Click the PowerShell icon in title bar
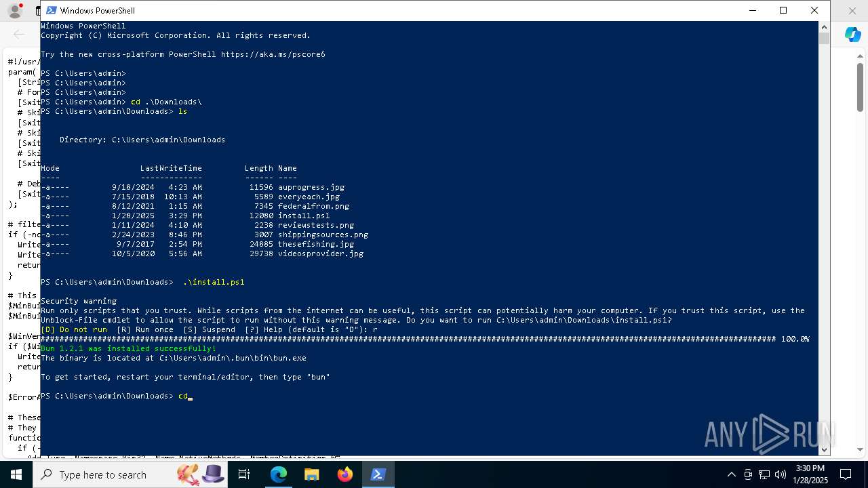868x488 pixels. [x=51, y=10]
